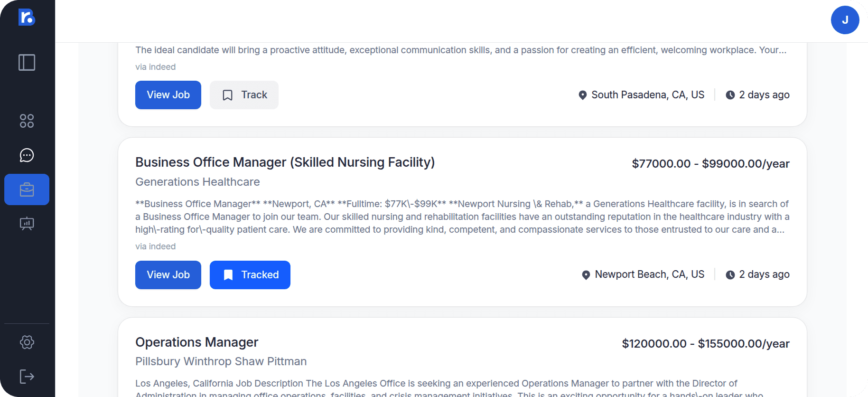View Job for South Pasadena listing
Viewport: 868px width, 397px height.
[168, 95]
